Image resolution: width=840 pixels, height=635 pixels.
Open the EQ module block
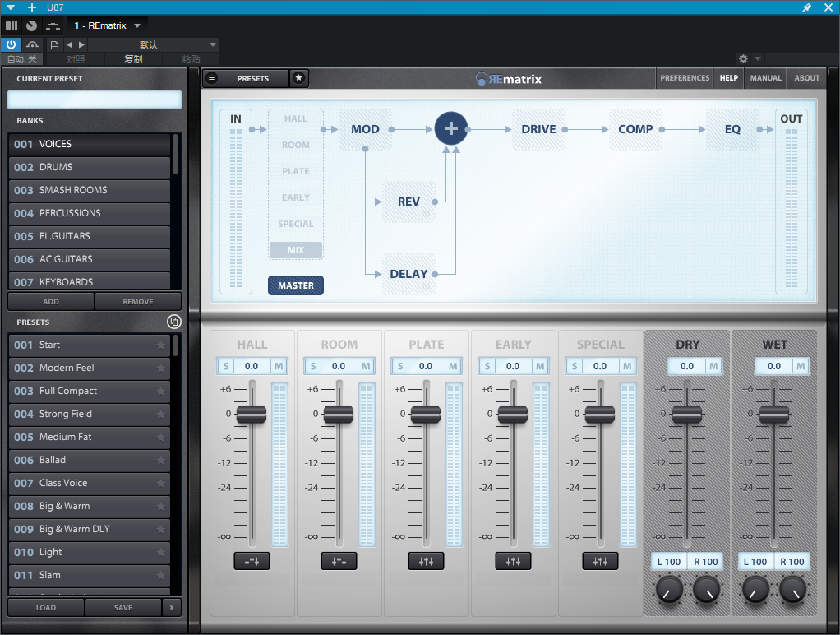point(732,129)
